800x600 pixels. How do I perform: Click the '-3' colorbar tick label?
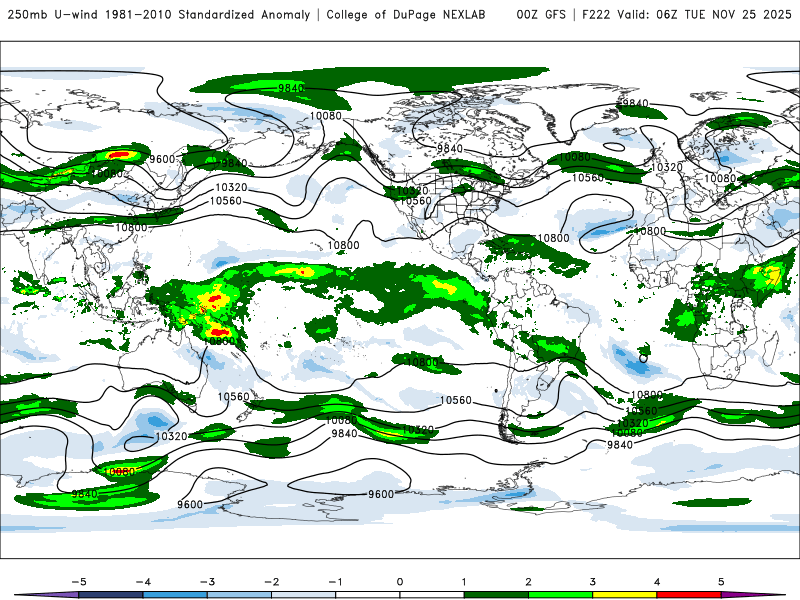click(x=208, y=582)
